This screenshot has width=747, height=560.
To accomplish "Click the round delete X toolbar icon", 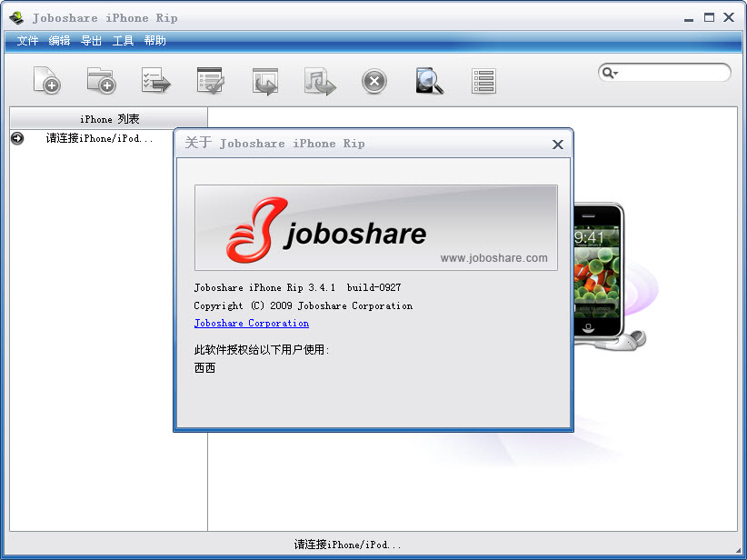I will pos(374,81).
